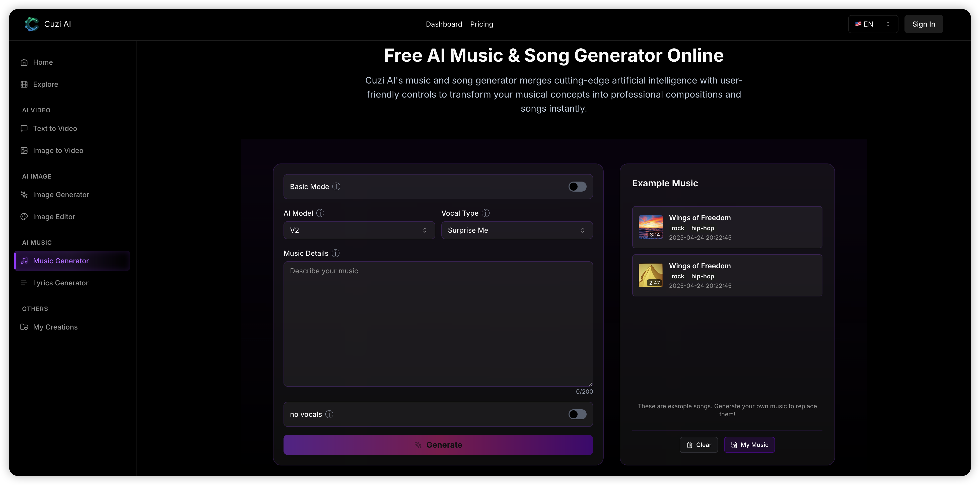Click the US flag language icon
The width and height of the screenshot is (980, 485).
(x=858, y=24)
